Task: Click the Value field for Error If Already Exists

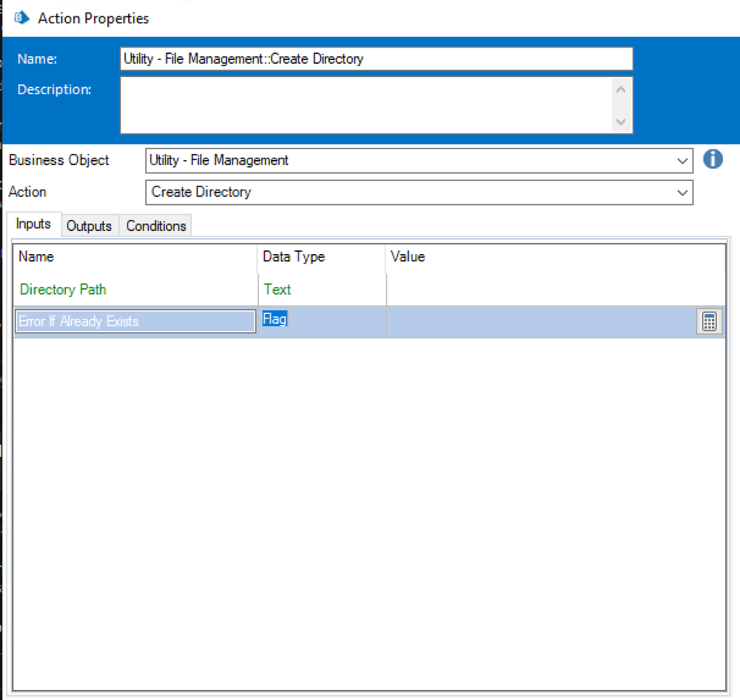Action: (x=541, y=321)
